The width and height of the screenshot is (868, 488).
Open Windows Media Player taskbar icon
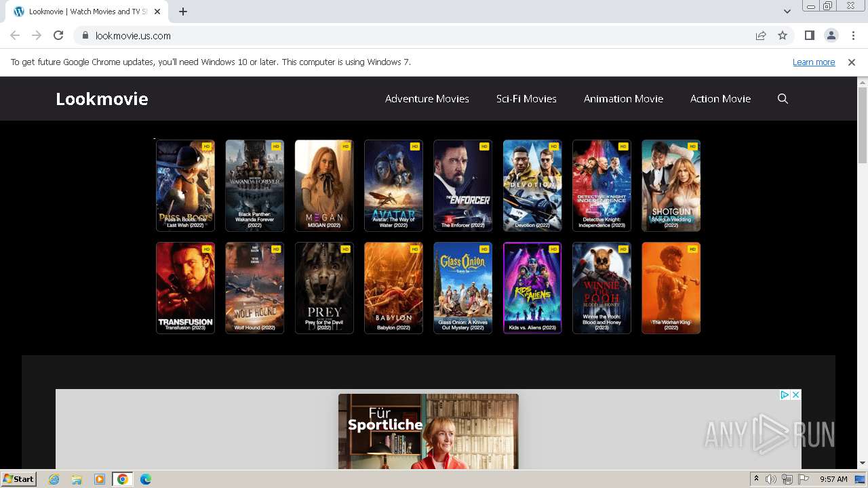[100, 479]
